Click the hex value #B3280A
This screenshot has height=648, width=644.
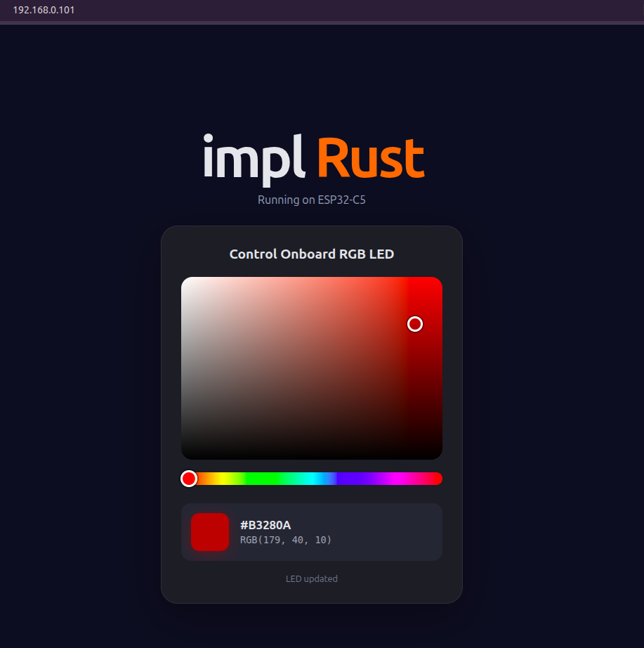pyautogui.click(x=265, y=525)
